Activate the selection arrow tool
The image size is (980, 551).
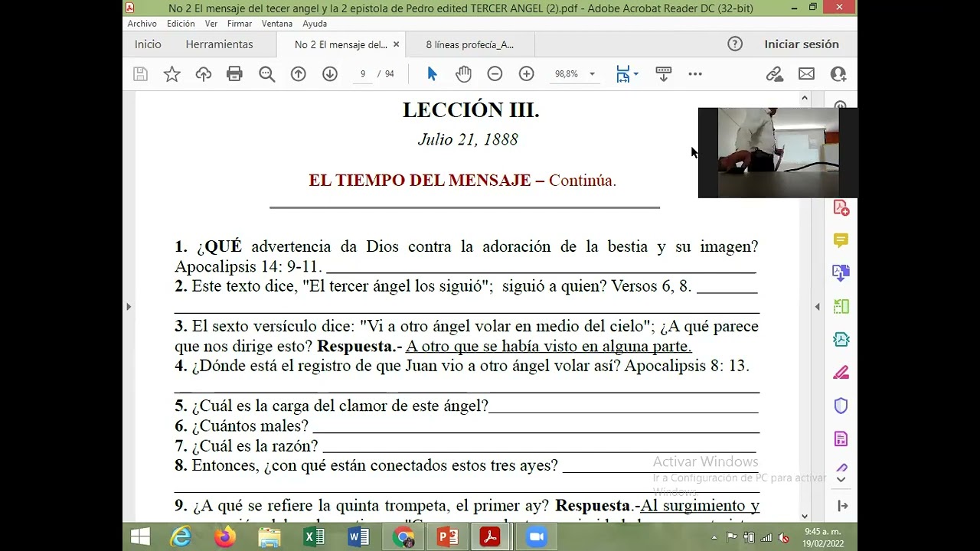(x=432, y=74)
